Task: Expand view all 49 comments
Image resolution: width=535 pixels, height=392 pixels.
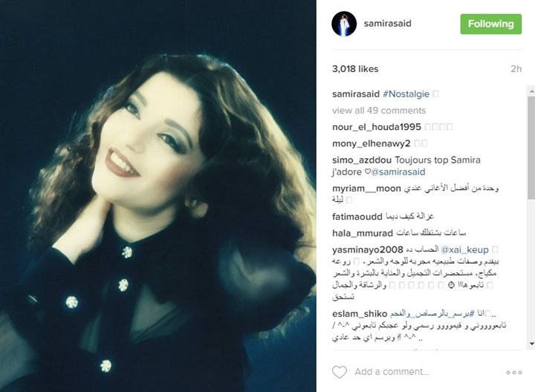Action: 379,111
